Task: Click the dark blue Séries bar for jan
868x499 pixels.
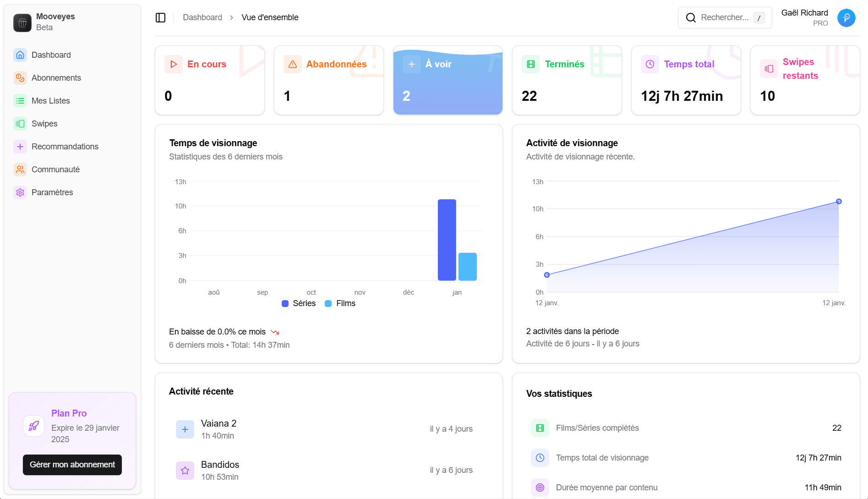Action: [x=447, y=240]
